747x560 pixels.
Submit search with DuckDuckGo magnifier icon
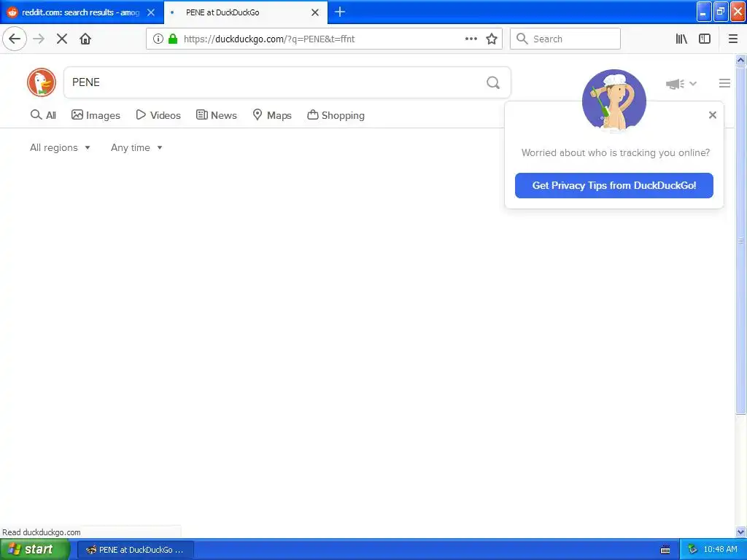point(493,83)
